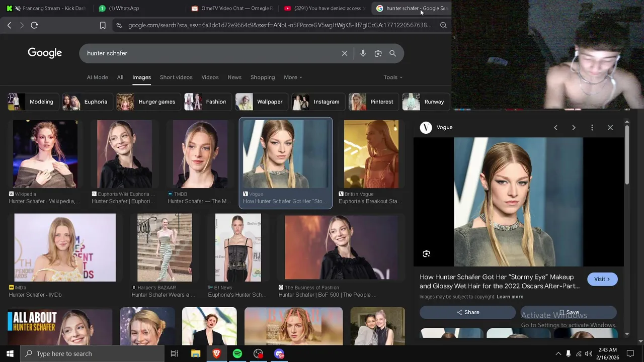
Task: Click the Windows taskbar search box
Action: [x=93, y=354]
